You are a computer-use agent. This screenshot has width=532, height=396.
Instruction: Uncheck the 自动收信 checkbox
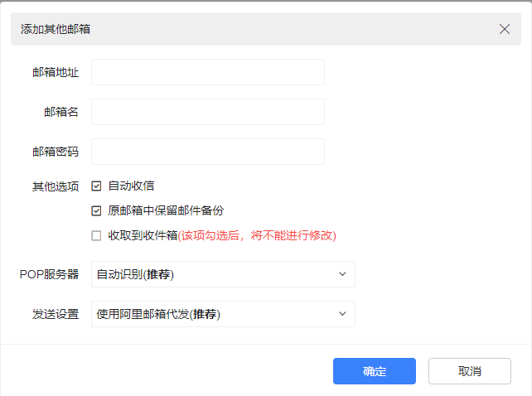click(x=97, y=186)
